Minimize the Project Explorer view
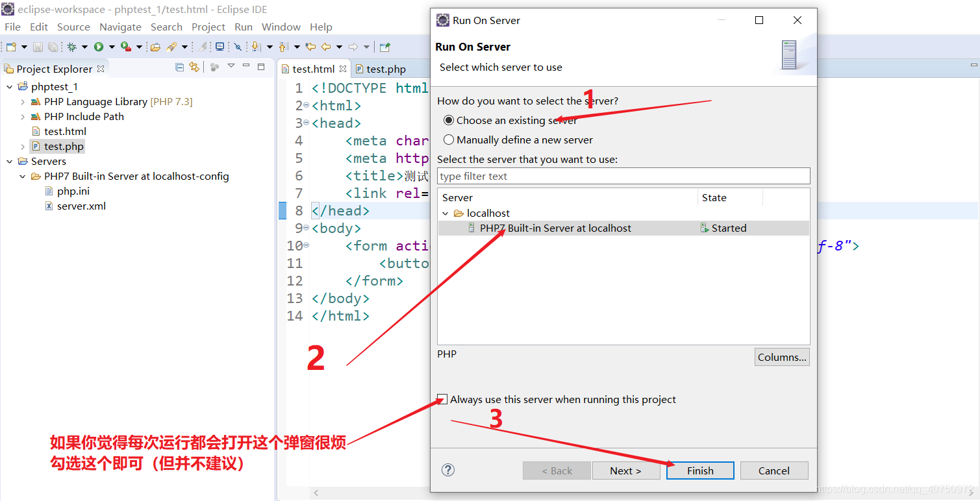 pyautogui.click(x=246, y=66)
